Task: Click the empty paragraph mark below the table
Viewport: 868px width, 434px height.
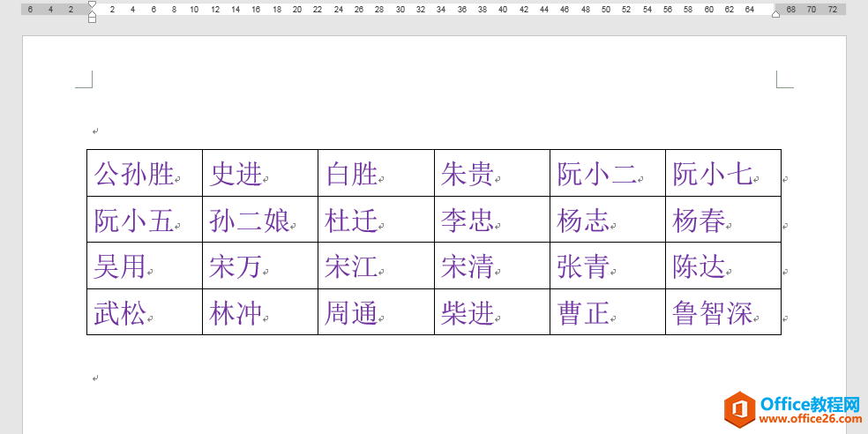Action: (95, 378)
